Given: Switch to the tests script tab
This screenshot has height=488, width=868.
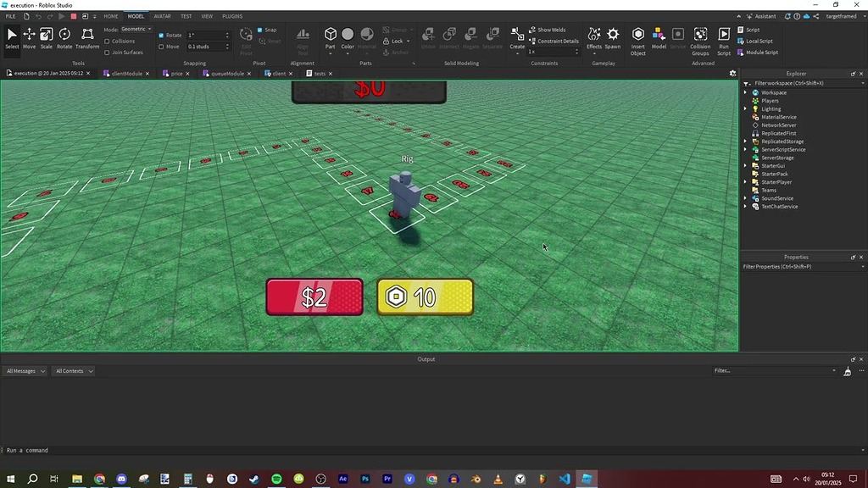Looking at the screenshot, I should [319, 73].
